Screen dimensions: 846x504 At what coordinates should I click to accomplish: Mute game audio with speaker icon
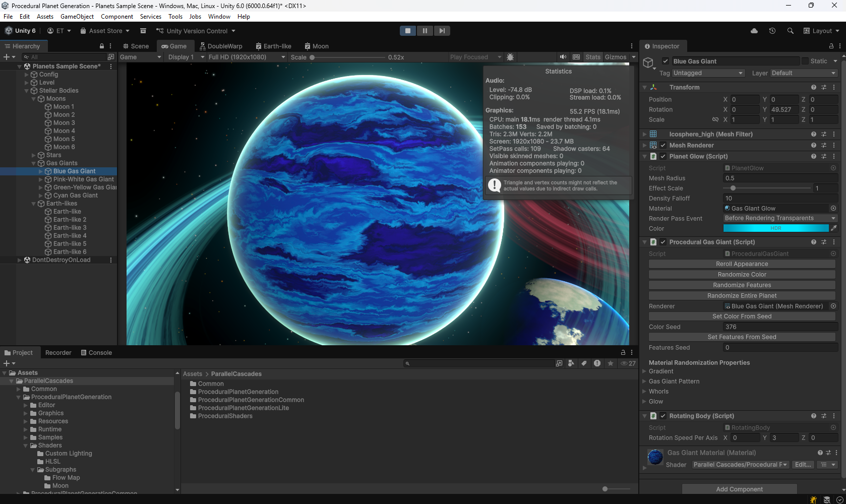(563, 57)
